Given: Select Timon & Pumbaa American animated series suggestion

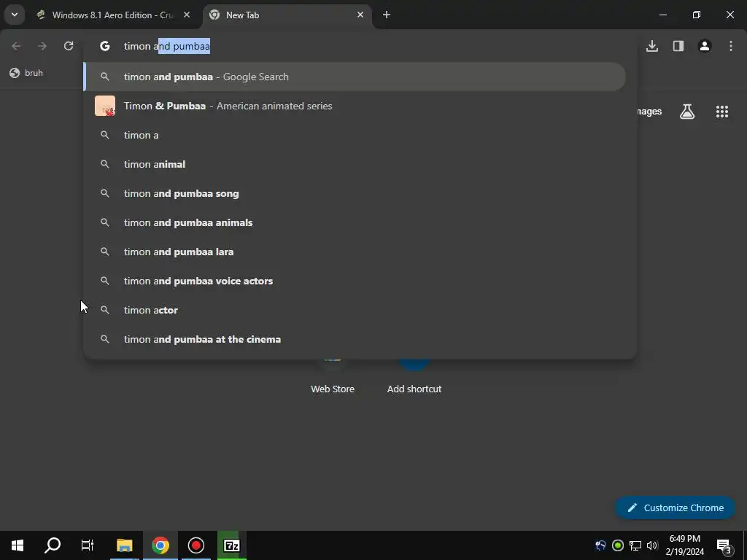Looking at the screenshot, I should coord(355,106).
